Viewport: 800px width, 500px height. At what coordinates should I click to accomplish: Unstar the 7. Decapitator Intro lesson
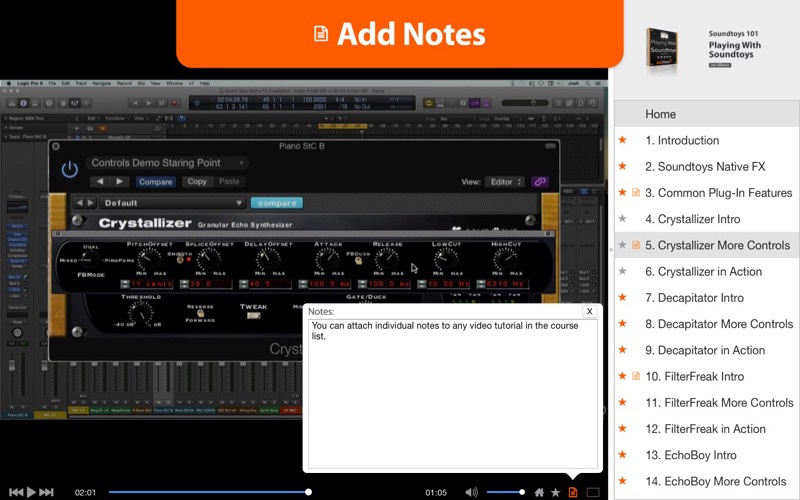point(622,297)
